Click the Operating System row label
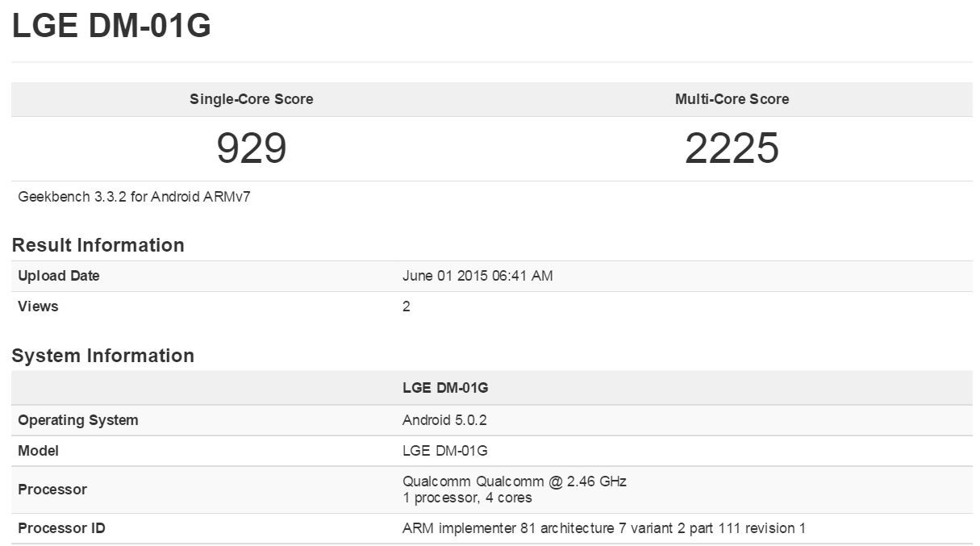 pos(78,420)
